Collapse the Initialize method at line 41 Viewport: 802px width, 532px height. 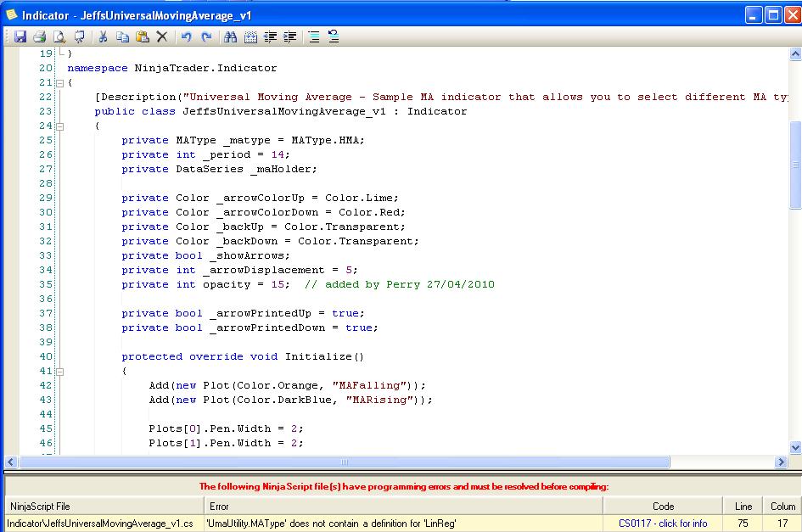pos(60,372)
